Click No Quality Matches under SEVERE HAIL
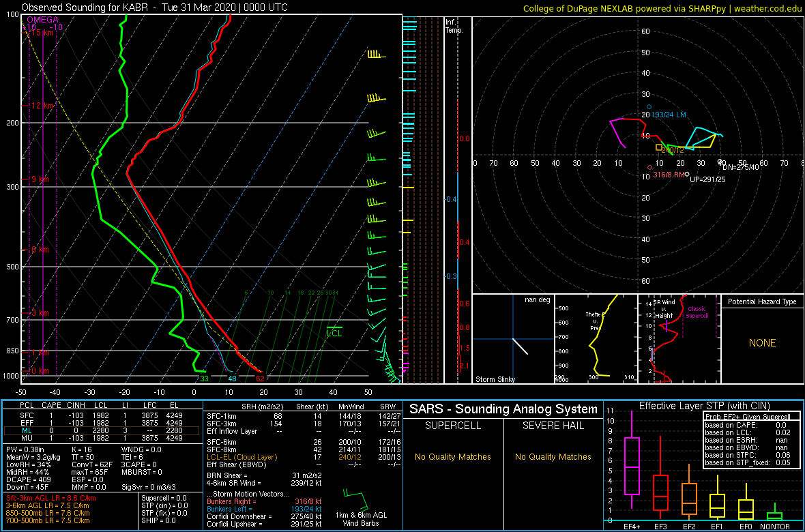805x532 pixels. [x=553, y=456]
